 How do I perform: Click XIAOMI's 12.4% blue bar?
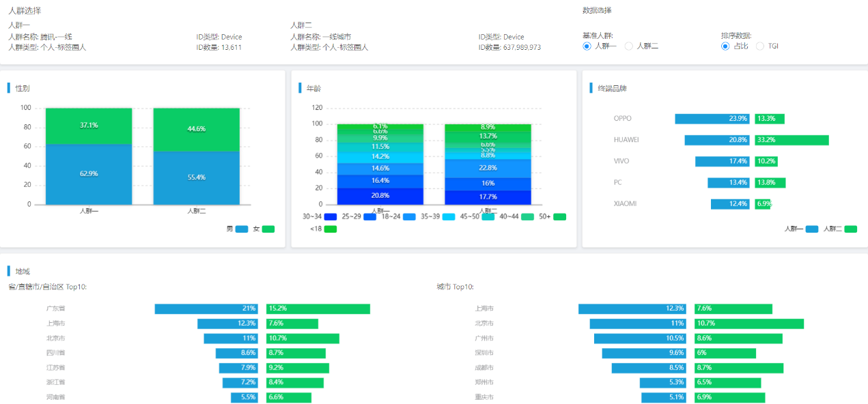click(x=730, y=204)
